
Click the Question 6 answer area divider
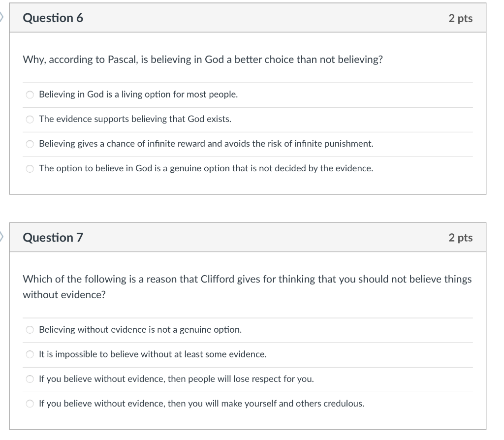[x=246, y=82]
